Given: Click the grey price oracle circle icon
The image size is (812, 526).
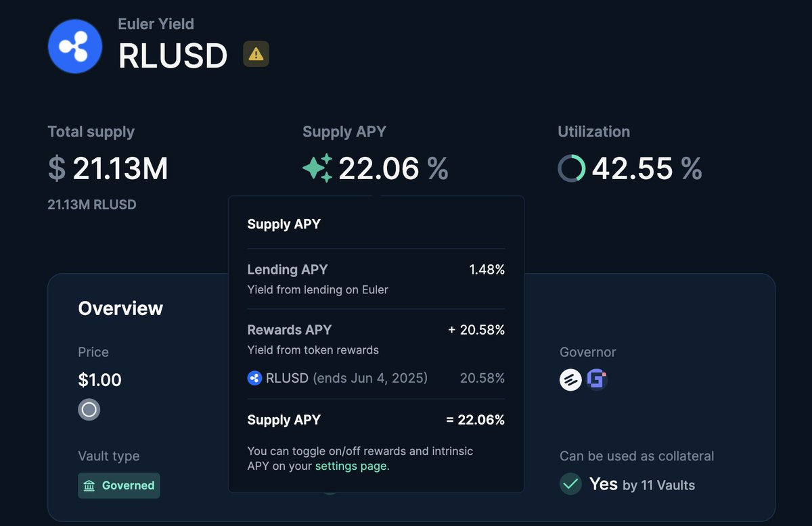Looking at the screenshot, I should (89, 409).
